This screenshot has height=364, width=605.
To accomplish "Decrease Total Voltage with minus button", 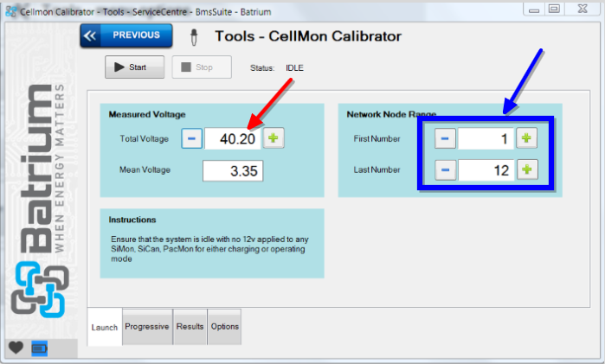I will point(192,138).
